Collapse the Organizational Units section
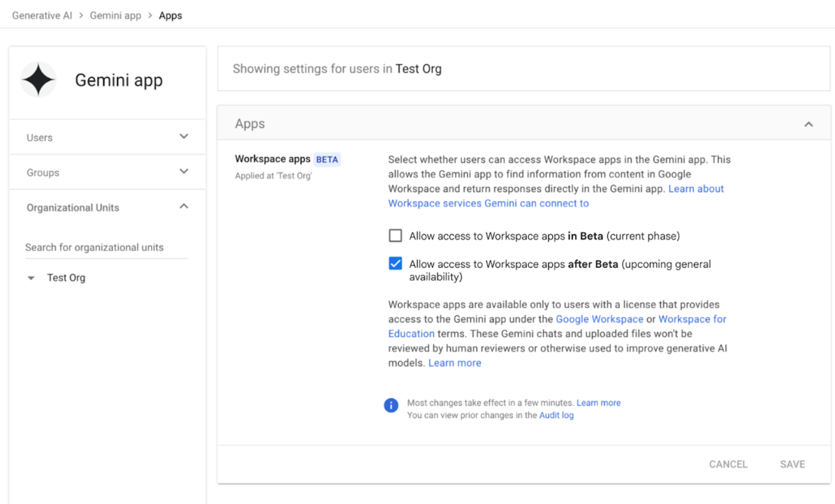835x504 pixels. (x=184, y=206)
